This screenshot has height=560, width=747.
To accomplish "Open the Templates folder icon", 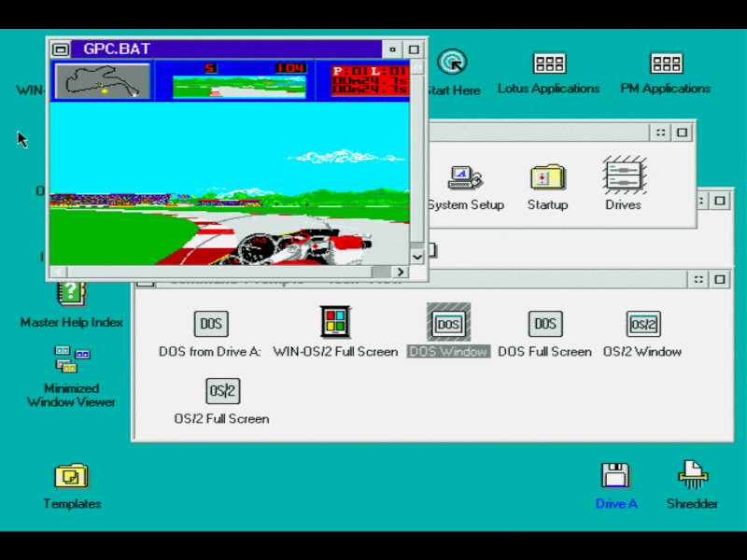I will click(x=72, y=476).
